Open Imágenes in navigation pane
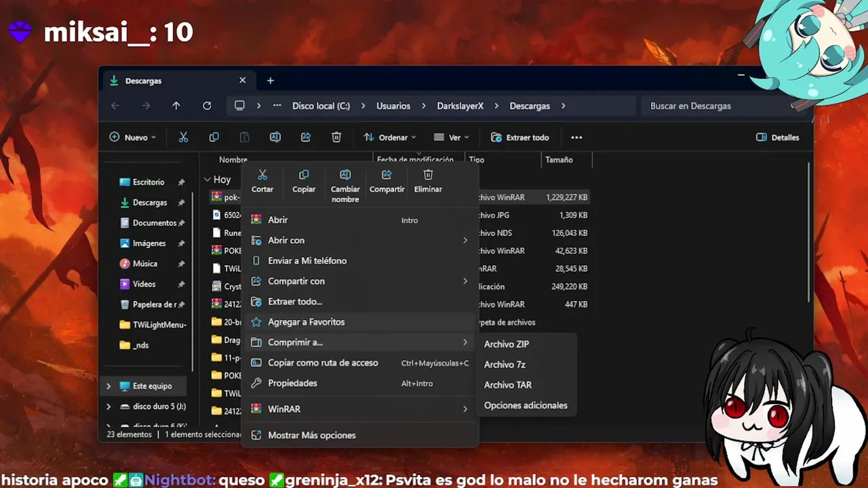The width and height of the screenshot is (868, 488). pos(149,243)
